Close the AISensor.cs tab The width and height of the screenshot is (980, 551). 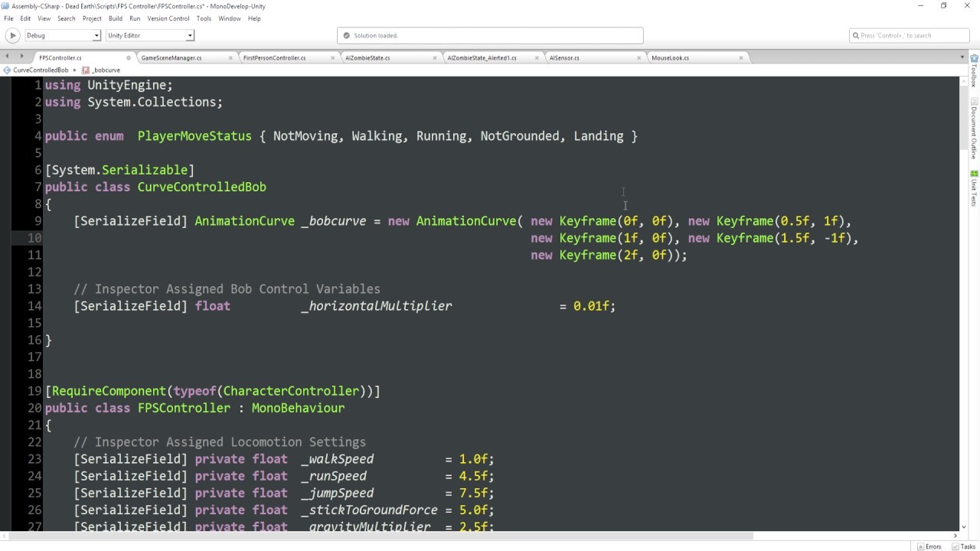(639, 57)
